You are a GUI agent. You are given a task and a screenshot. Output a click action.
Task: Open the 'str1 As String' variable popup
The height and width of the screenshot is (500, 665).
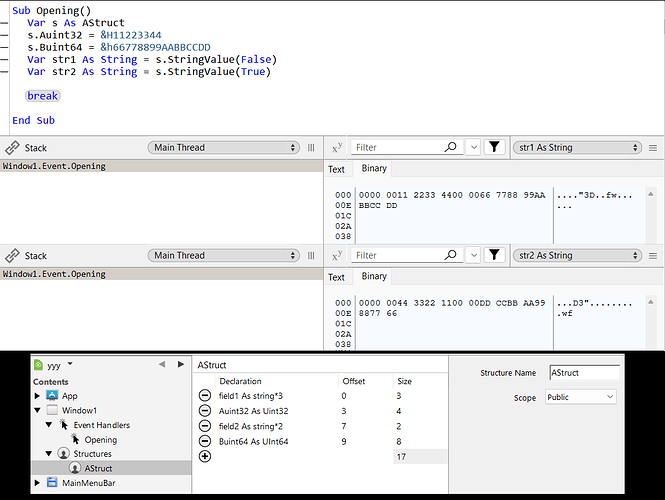(577, 148)
